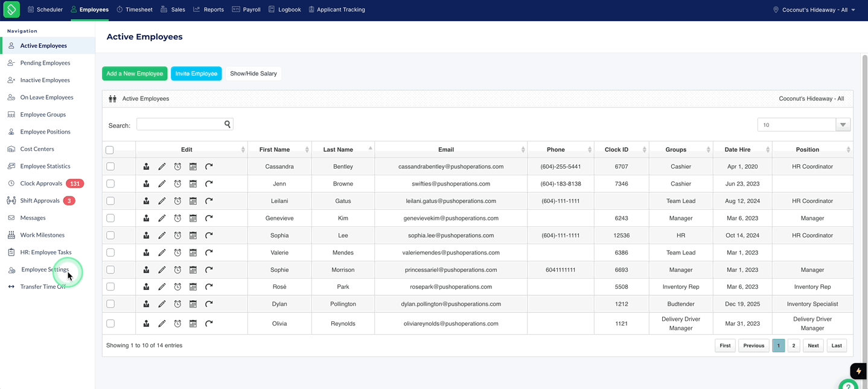Check the box for Valerie Mendes
Image resolution: width=868 pixels, height=389 pixels.
coord(110,252)
